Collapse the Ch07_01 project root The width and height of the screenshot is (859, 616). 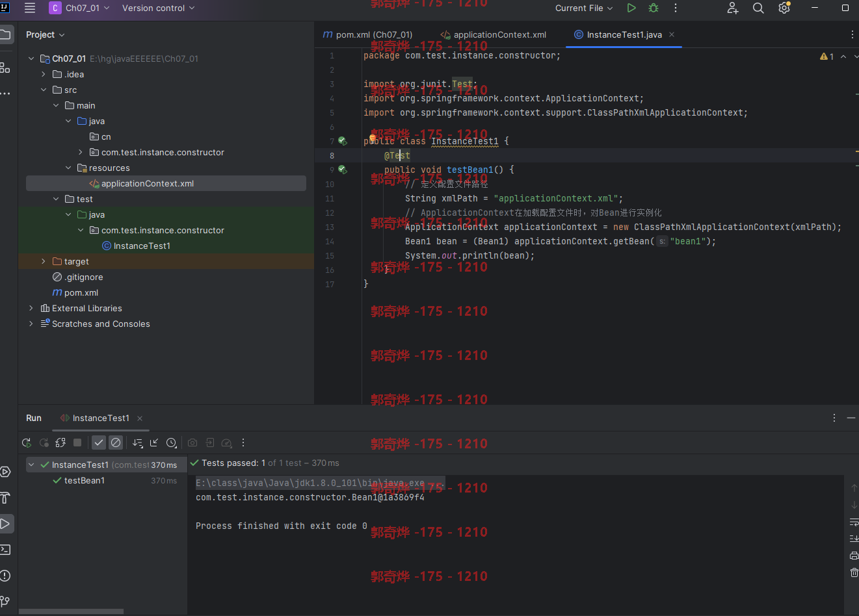coord(31,58)
